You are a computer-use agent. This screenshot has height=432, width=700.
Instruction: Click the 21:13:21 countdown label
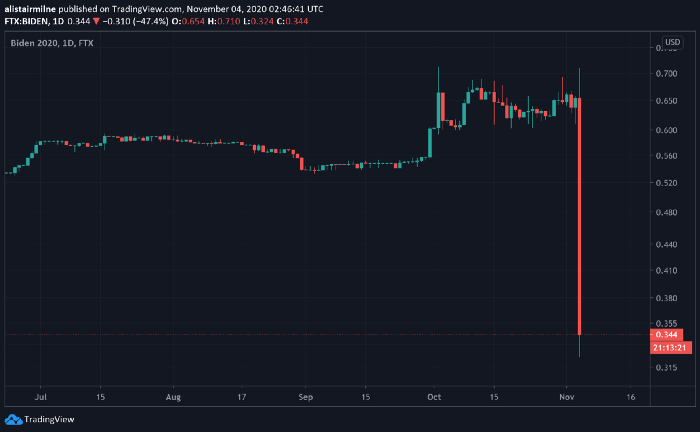point(671,348)
